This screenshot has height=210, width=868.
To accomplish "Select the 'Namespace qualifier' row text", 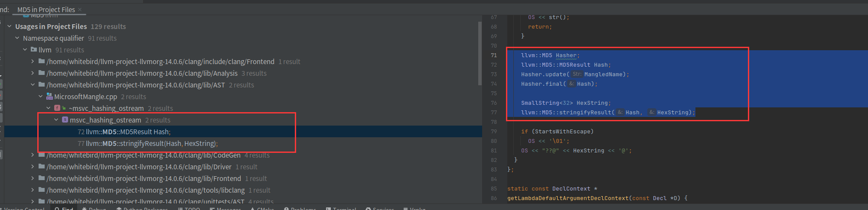I will (x=53, y=38).
